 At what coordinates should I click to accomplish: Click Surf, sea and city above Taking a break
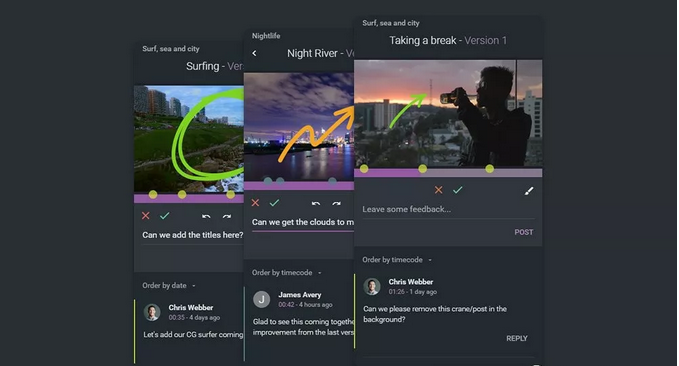pyautogui.click(x=391, y=23)
